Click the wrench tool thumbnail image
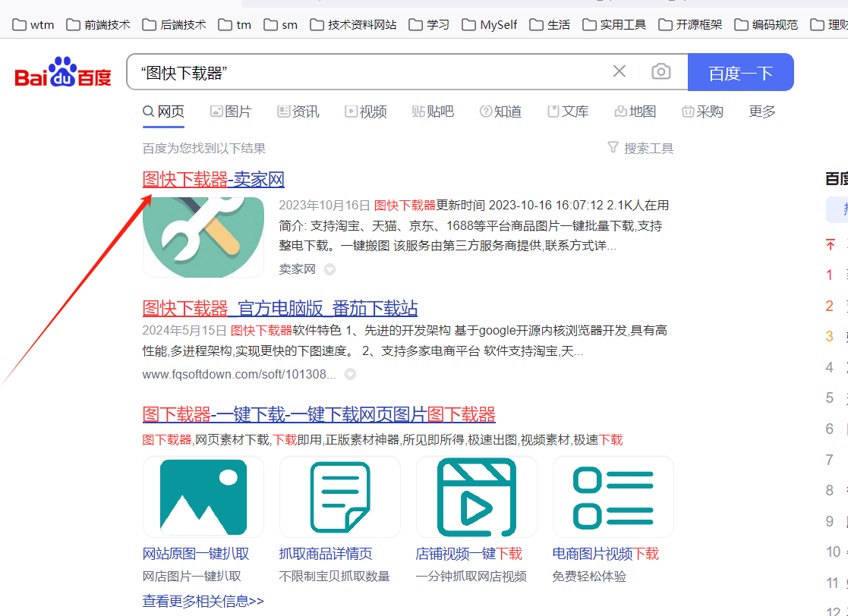 pyautogui.click(x=203, y=237)
